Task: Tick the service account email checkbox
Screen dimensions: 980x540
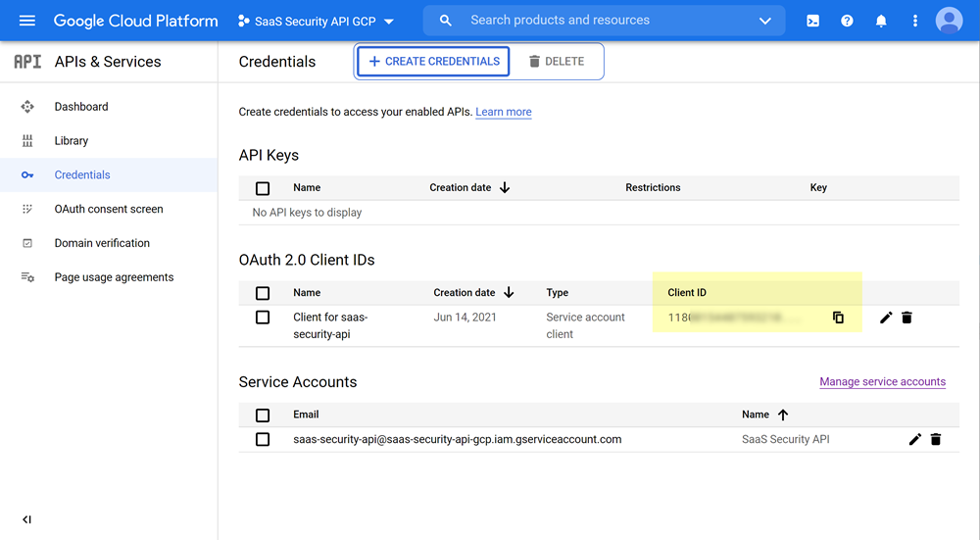Action: tap(263, 439)
